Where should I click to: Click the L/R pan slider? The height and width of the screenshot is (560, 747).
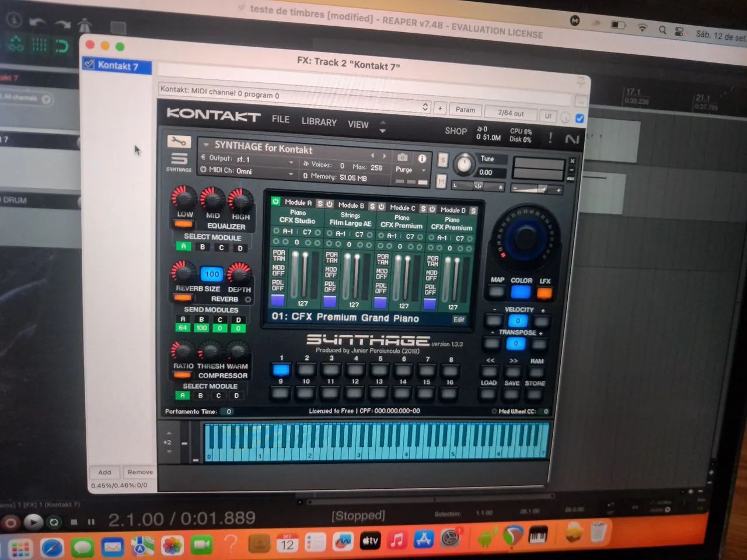pos(478,186)
